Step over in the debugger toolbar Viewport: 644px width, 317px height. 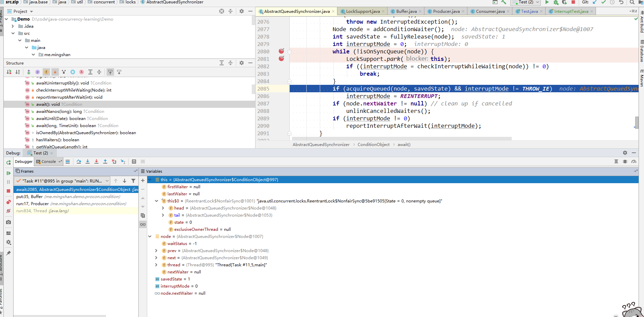(x=79, y=162)
